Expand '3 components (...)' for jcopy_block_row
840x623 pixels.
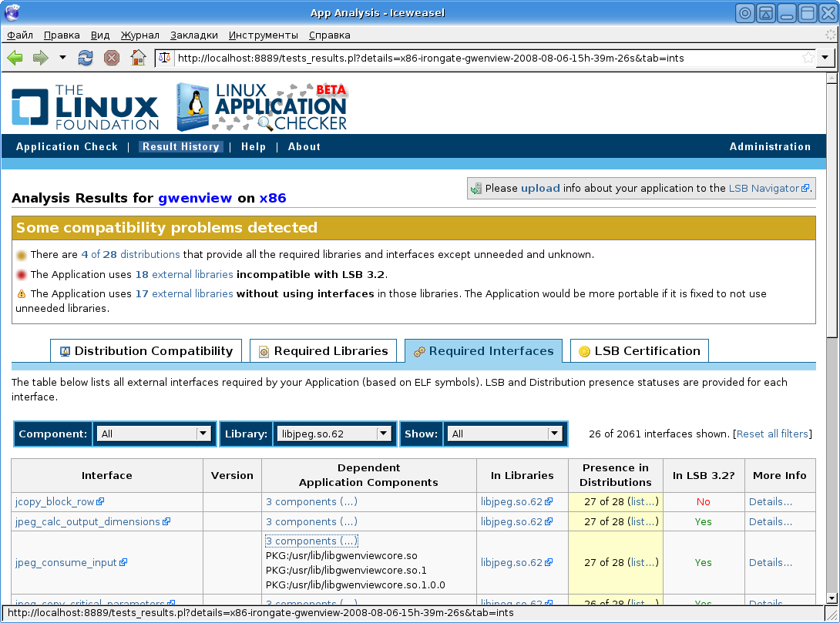tap(312, 502)
